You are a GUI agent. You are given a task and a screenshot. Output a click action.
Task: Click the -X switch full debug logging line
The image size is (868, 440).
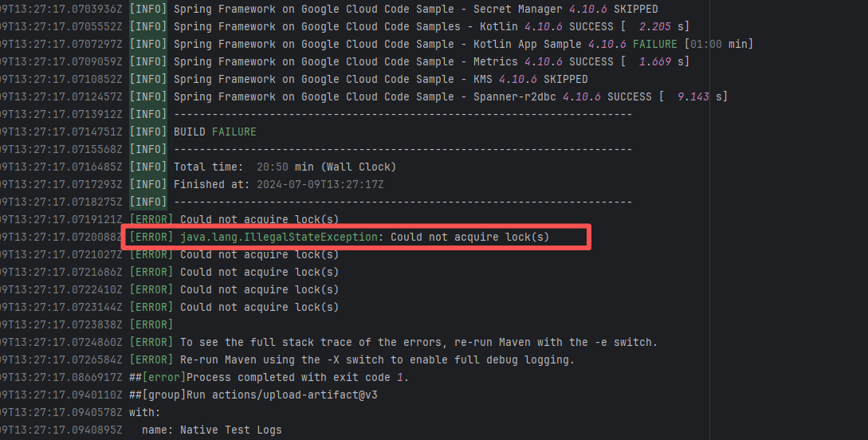coord(377,359)
